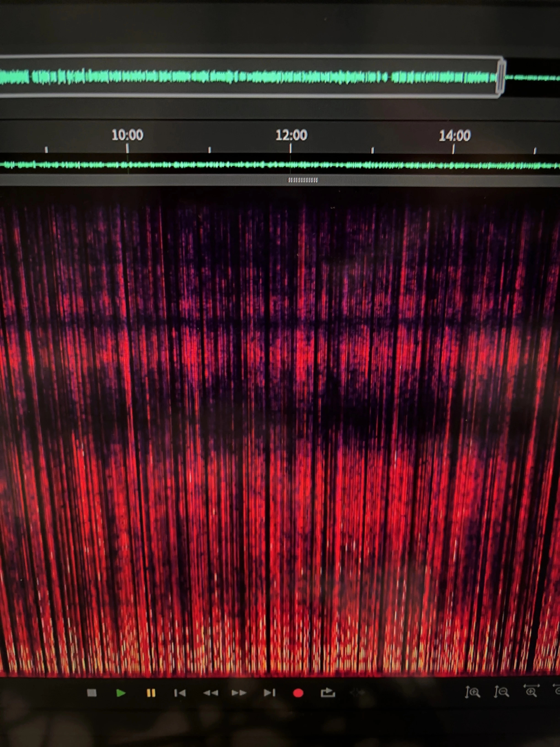Click the 12:00 mark on the timeline ruler

click(291, 135)
